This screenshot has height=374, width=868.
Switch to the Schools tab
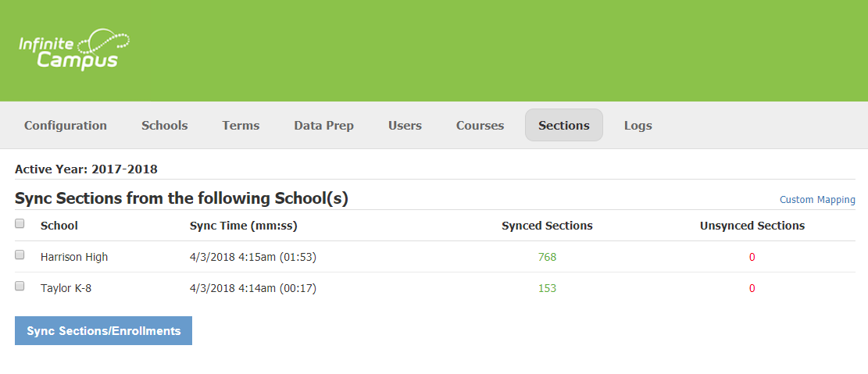[x=164, y=125]
